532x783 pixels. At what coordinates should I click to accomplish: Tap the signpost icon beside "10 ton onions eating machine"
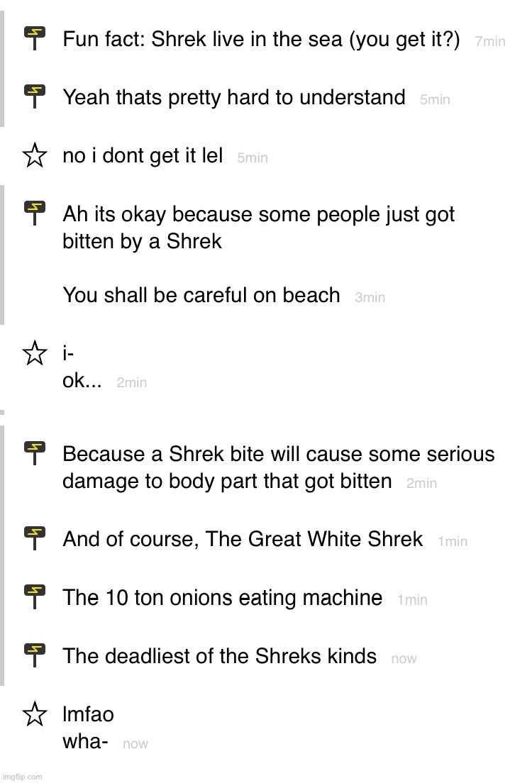tap(35, 597)
